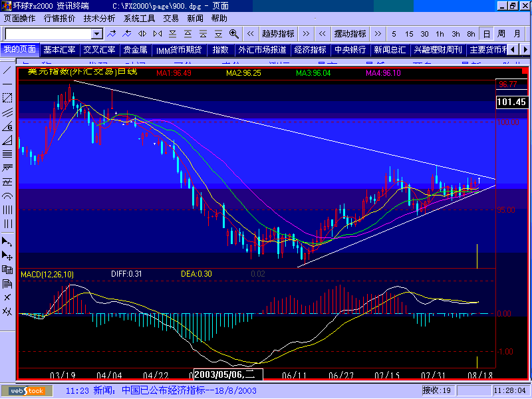The height and width of the screenshot is (399, 532).
Task: Click the magnifier zoom icon in toolbar
Action: click(x=234, y=34)
